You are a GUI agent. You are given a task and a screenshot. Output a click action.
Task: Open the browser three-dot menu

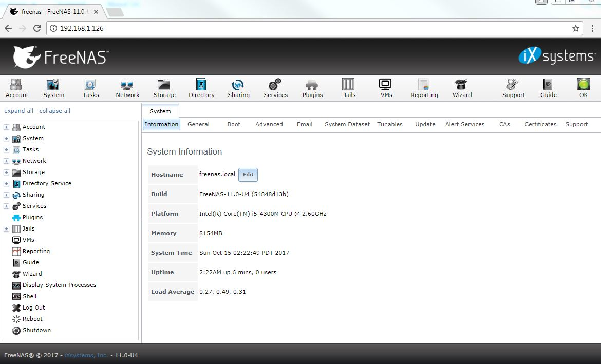click(592, 28)
